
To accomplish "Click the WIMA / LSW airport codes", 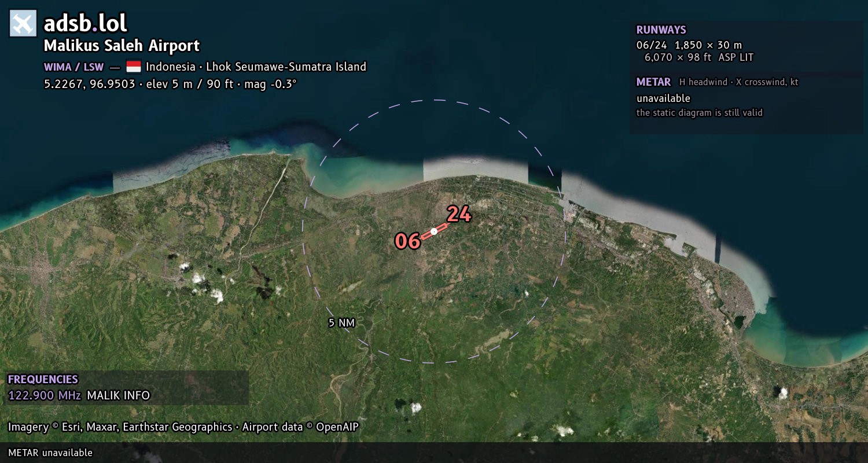I will pyautogui.click(x=74, y=67).
